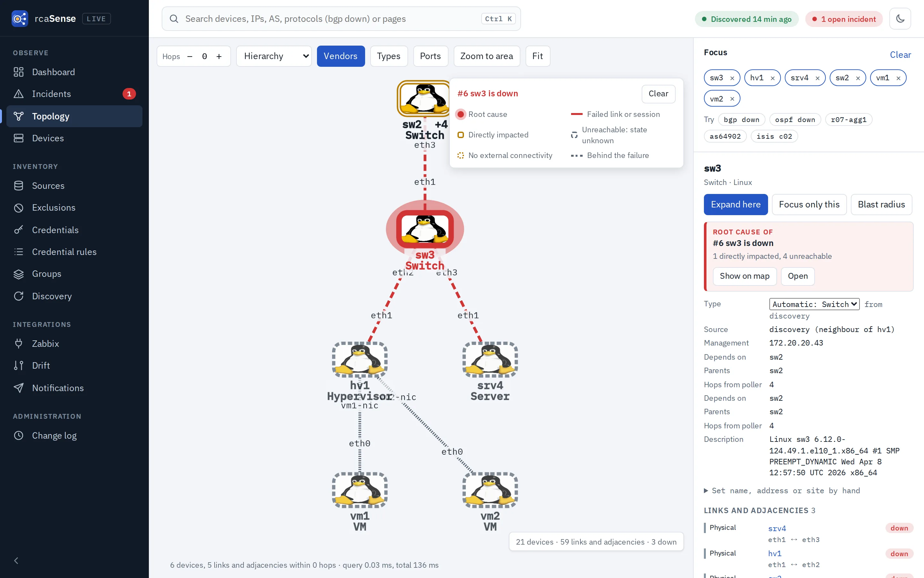The width and height of the screenshot is (924, 578).
Task: Click the rcaSense logo icon
Action: tap(20, 19)
